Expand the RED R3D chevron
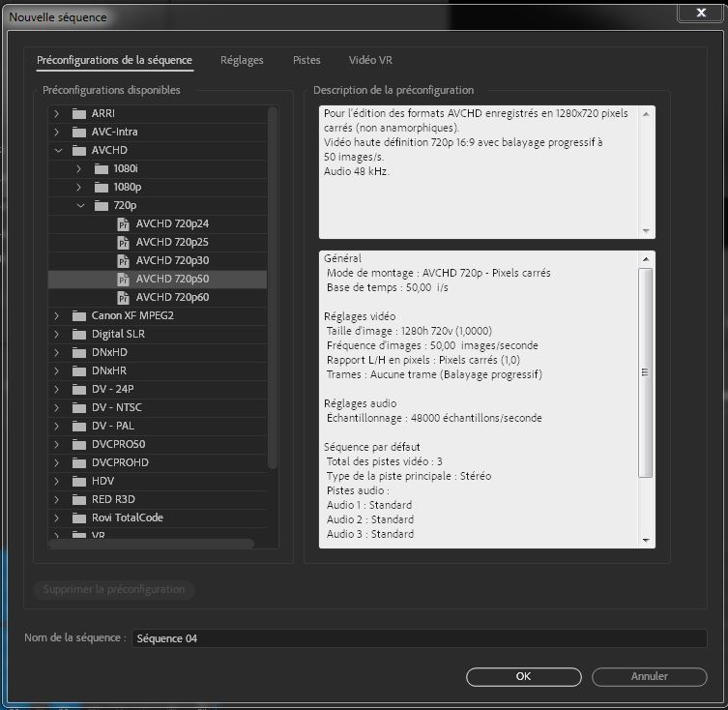Viewport: 728px width, 710px height. click(x=57, y=499)
